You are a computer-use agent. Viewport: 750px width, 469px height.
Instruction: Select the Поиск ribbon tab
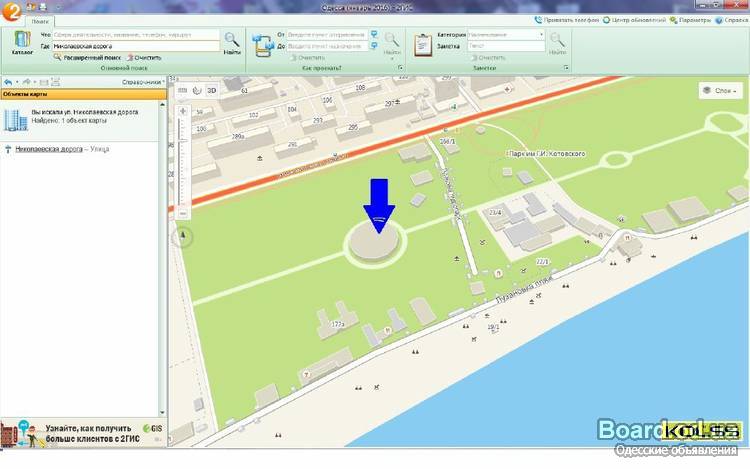(39, 20)
